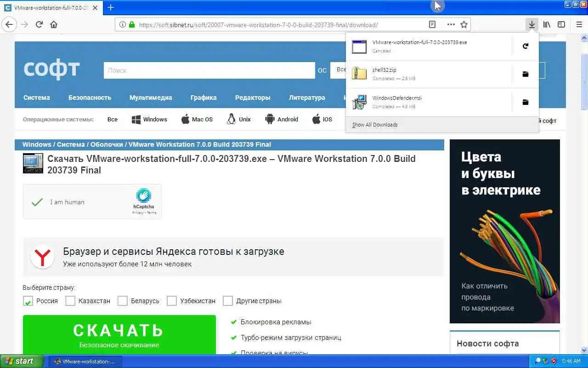
Task: Open page actions three-dot menu
Action: (451, 24)
